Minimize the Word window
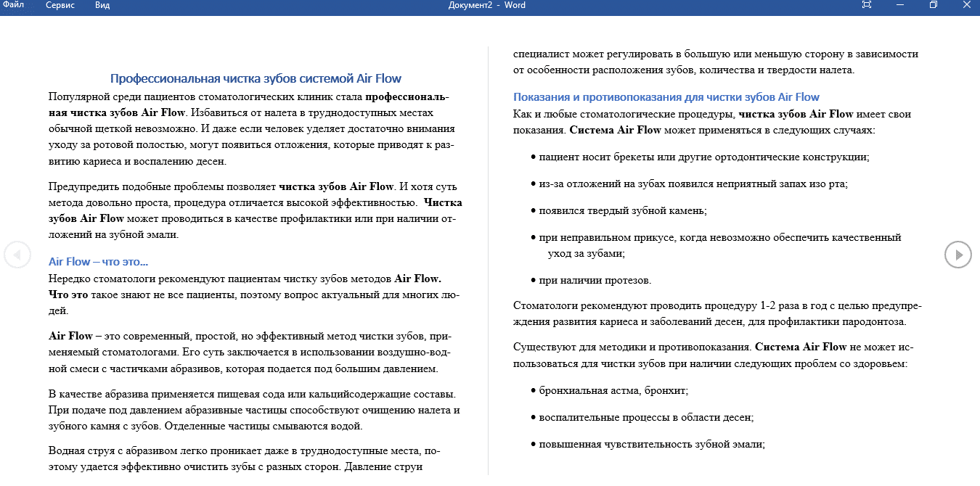 pyautogui.click(x=900, y=5)
